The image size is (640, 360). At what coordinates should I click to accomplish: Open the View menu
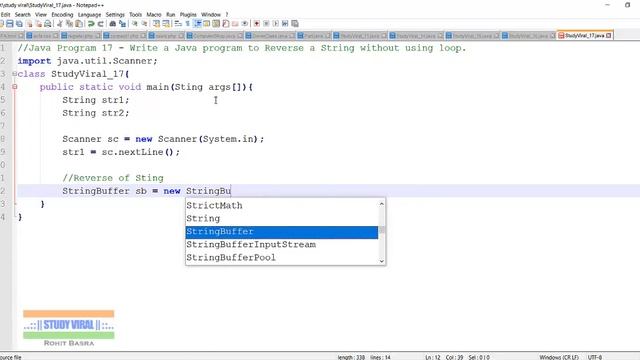(41, 15)
